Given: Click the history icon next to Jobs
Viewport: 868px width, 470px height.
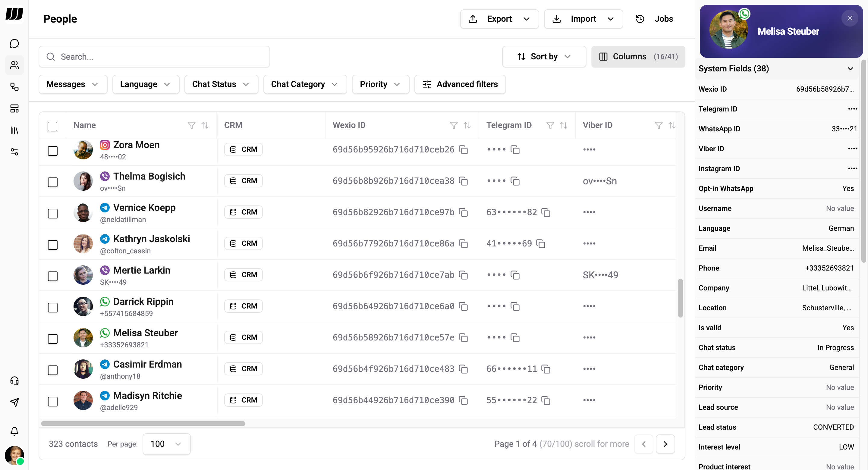Looking at the screenshot, I should pos(640,19).
